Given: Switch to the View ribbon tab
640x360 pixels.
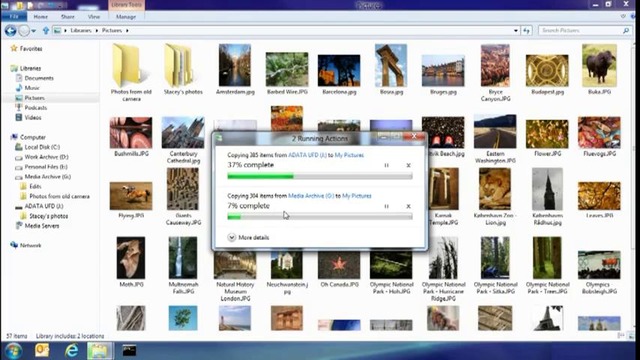Looking at the screenshot, I should coord(93,17).
